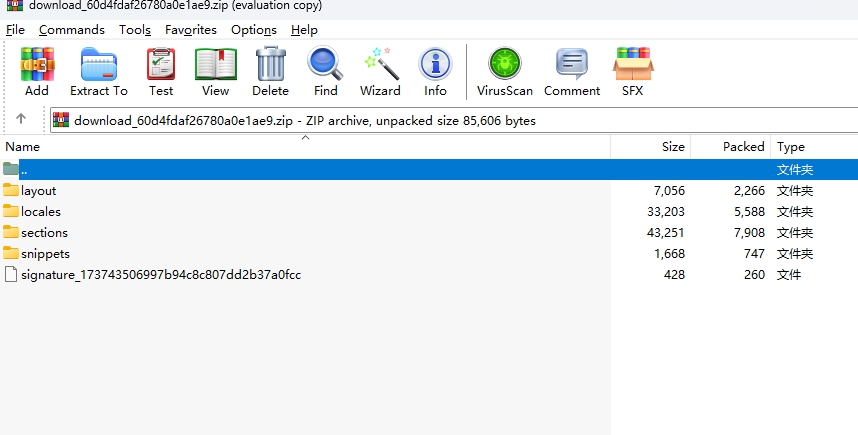
Task: Start VirusScan on the archive
Action: point(504,72)
